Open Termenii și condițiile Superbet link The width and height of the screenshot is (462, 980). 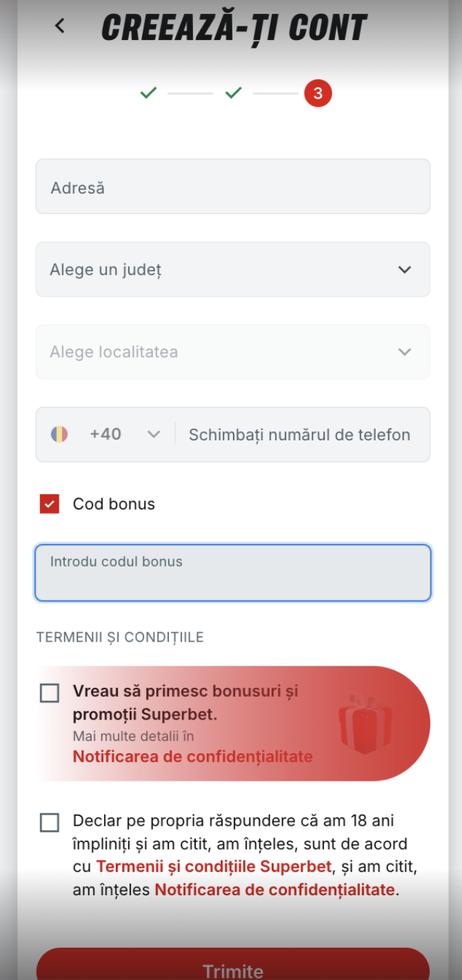click(214, 866)
